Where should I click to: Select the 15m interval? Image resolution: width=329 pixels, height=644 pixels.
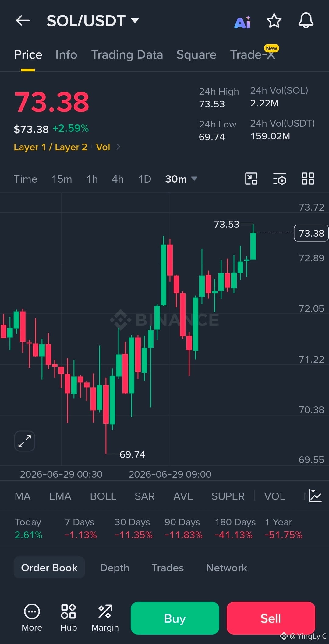tap(62, 179)
